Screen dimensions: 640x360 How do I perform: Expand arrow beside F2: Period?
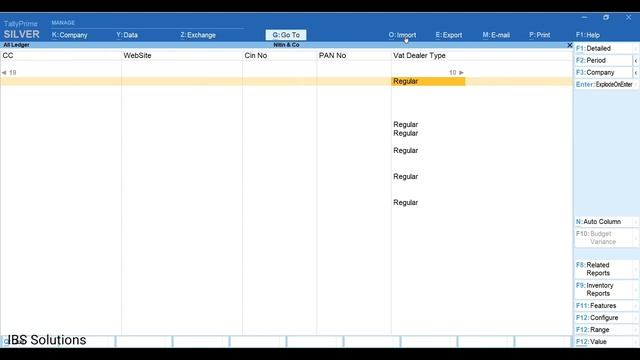[636, 60]
